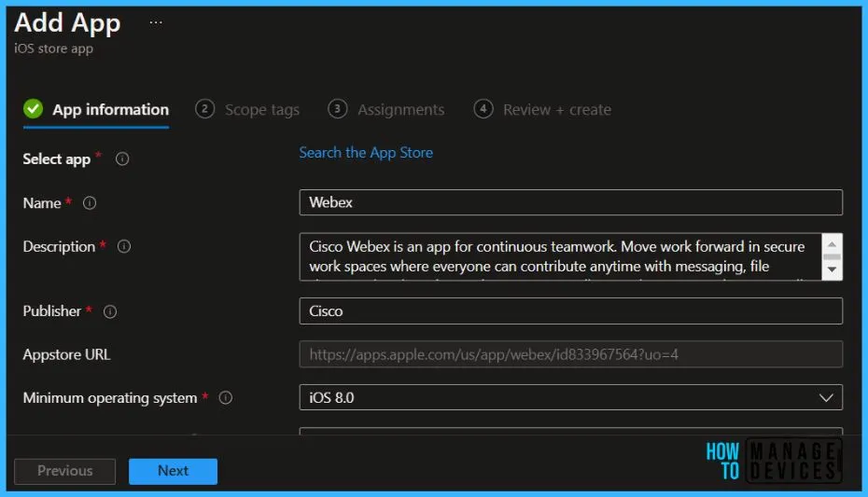This screenshot has width=868, height=497.
Task: Click the Description scrollbar down arrow
Action: coord(832,269)
